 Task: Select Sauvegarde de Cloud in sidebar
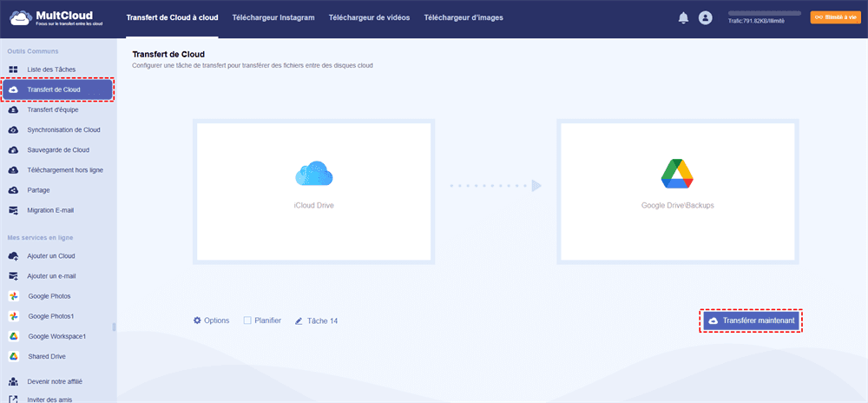[x=58, y=150]
